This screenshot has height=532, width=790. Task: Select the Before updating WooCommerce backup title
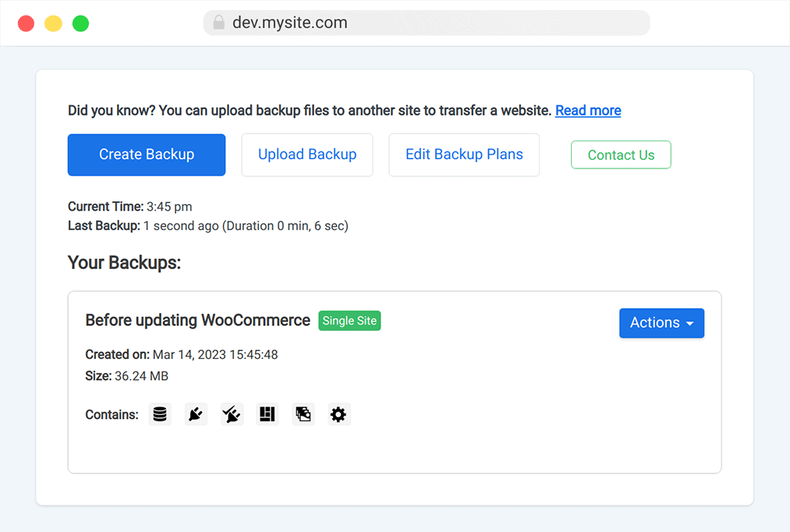click(x=197, y=321)
